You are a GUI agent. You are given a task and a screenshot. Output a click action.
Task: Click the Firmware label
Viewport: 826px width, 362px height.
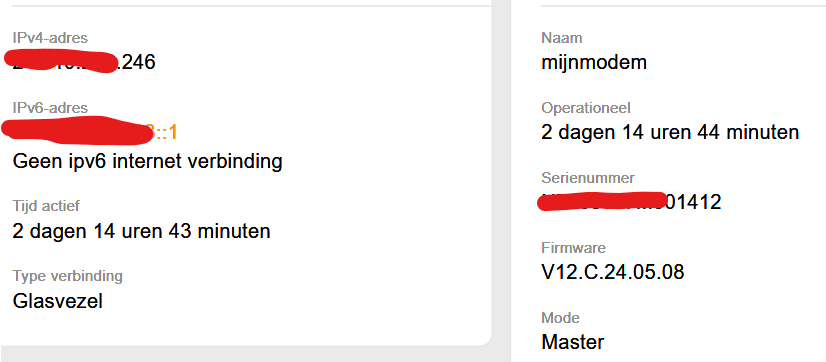tap(574, 248)
